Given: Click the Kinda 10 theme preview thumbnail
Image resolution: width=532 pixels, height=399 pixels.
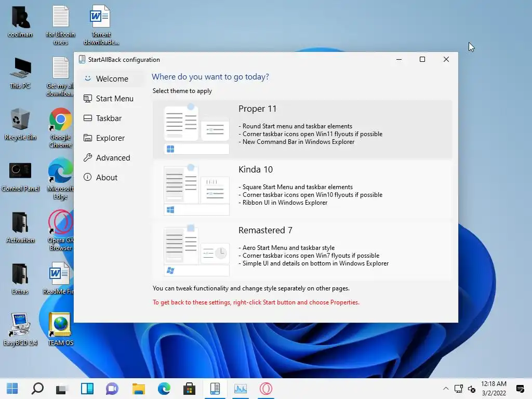Looking at the screenshot, I should [196, 190].
